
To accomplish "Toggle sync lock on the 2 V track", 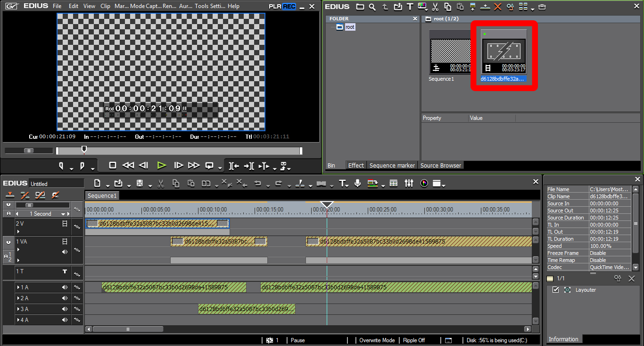I will coord(78,227).
